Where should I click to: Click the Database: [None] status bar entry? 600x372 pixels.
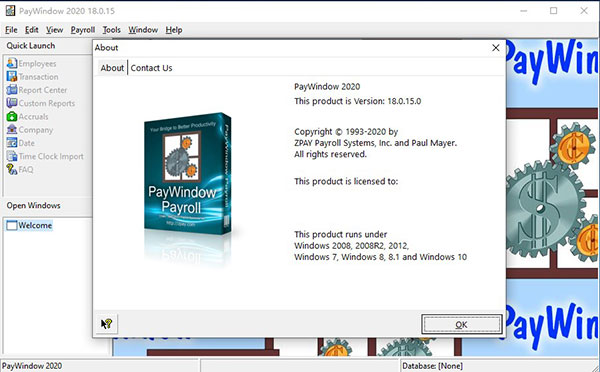432,366
